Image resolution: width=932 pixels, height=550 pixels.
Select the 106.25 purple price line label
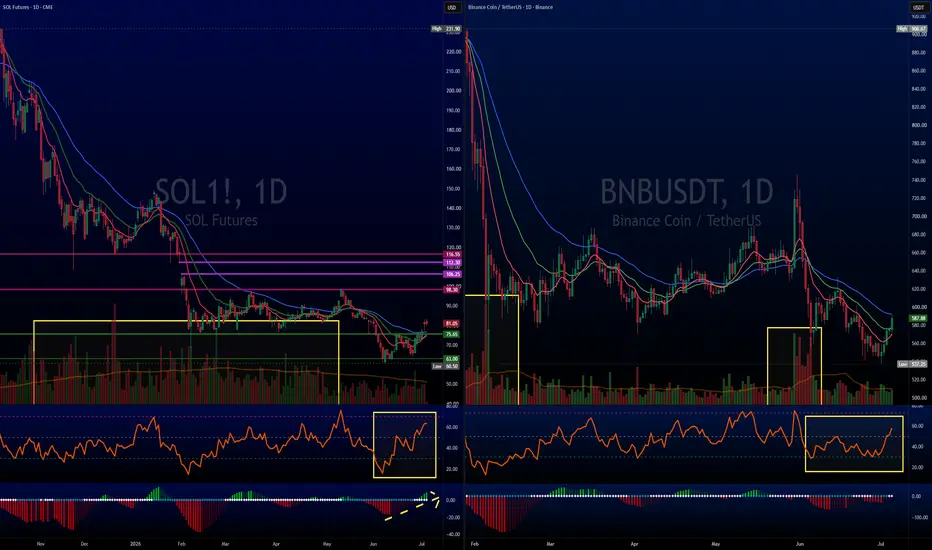452,274
